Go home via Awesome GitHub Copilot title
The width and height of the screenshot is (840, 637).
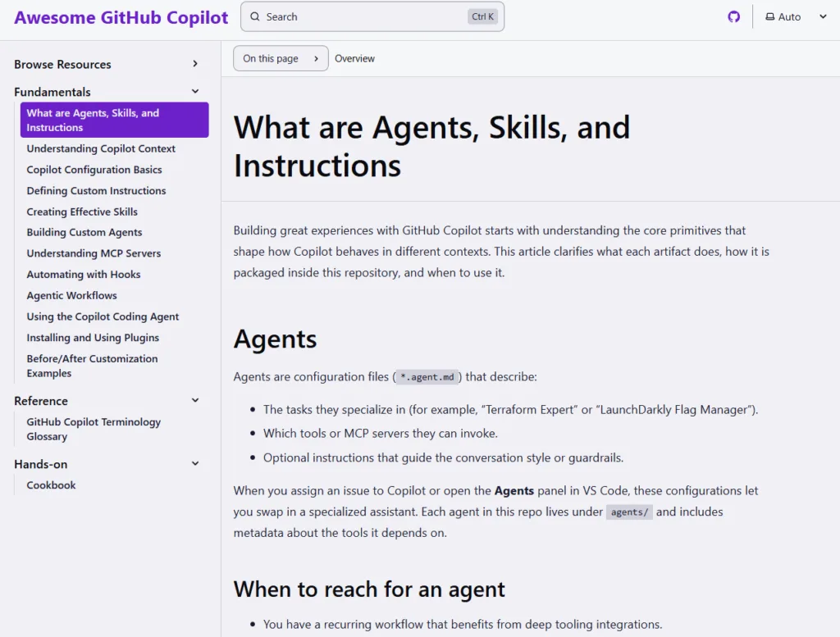(x=121, y=17)
